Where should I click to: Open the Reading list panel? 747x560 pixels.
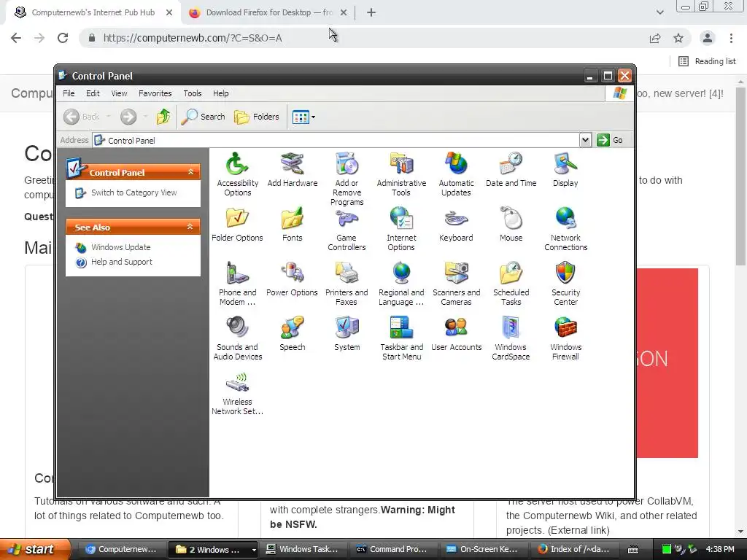point(707,61)
